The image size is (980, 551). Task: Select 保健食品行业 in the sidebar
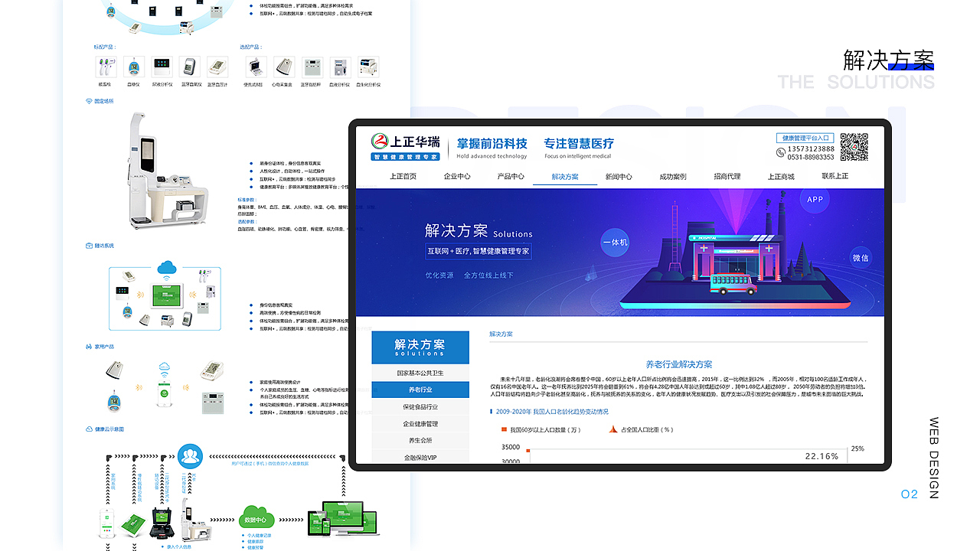point(420,406)
